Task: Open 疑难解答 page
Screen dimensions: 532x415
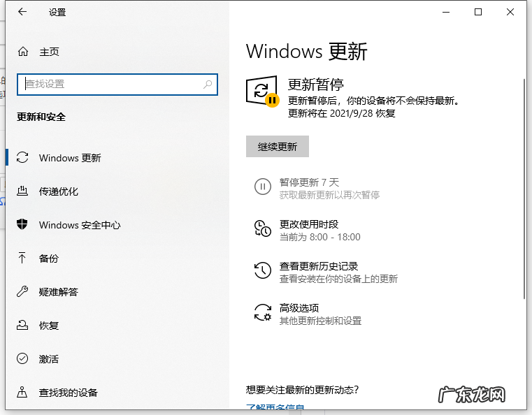Action: tap(58, 292)
